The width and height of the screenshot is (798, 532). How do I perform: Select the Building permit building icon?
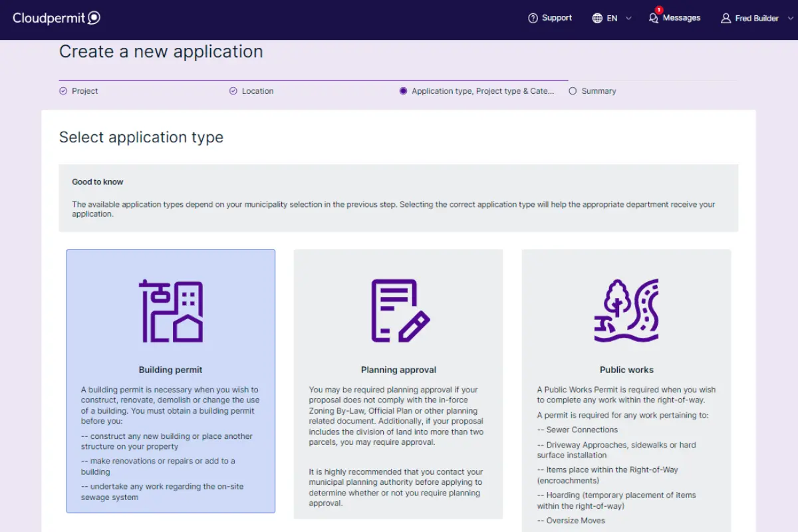pyautogui.click(x=171, y=311)
